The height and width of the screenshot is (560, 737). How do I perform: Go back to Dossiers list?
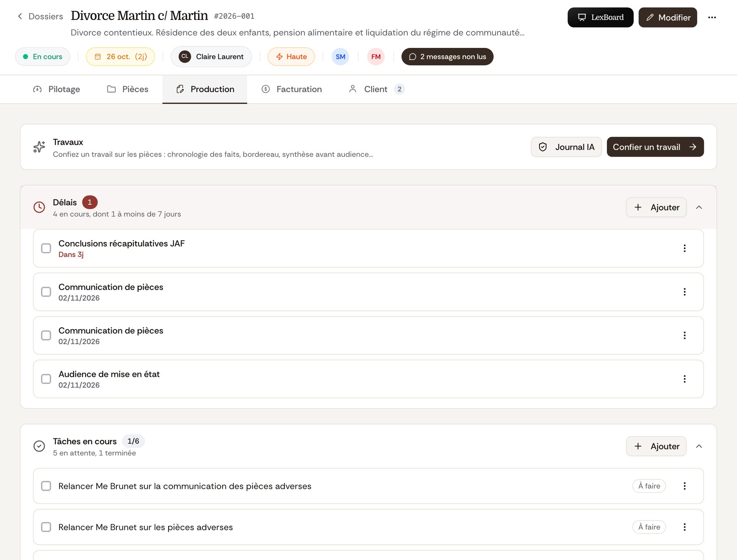[x=40, y=17]
